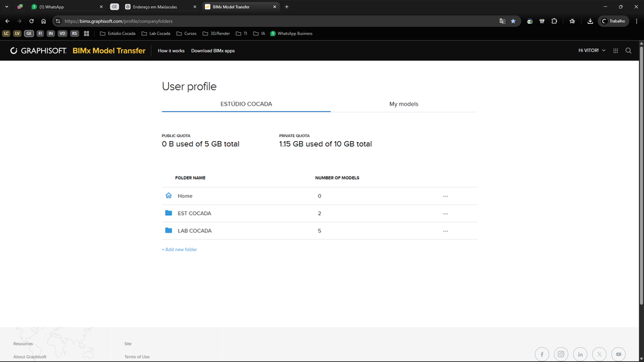Open Graphisoft Instagram page icon
Image resolution: width=644 pixels, height=362 pixels.
[561, 354]
